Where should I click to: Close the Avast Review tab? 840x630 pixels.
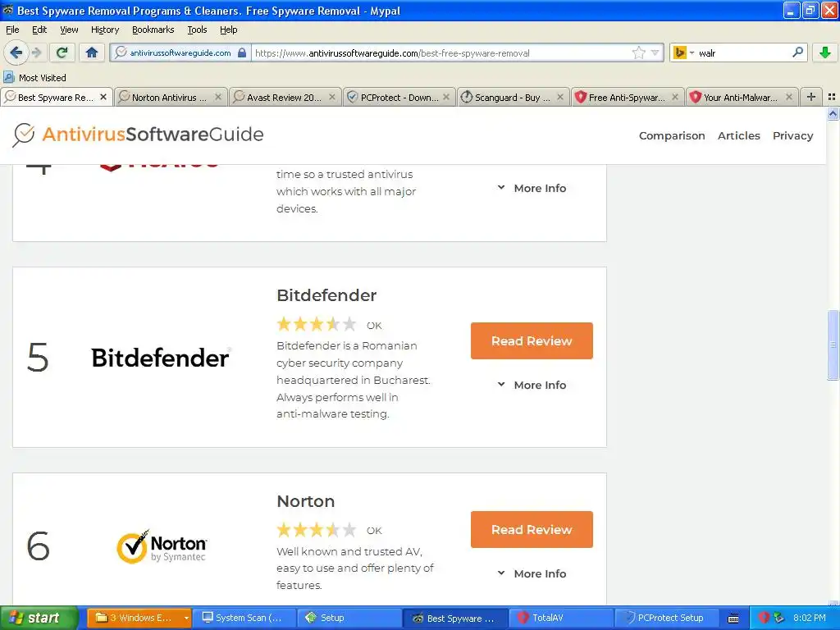332,97
